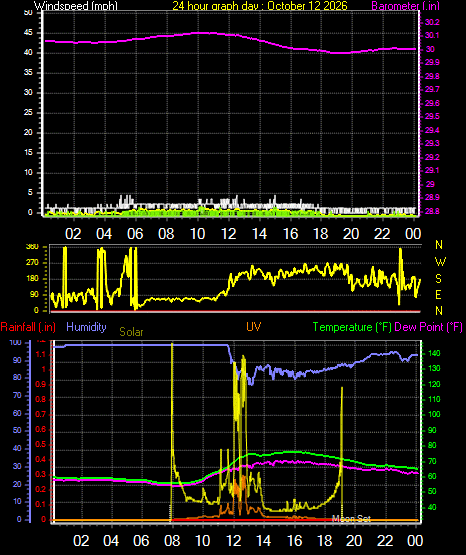This screenshot has width=466, height=555.
Task: Click the 5 mark on windspeed axis
Action: tap(30, 193)
